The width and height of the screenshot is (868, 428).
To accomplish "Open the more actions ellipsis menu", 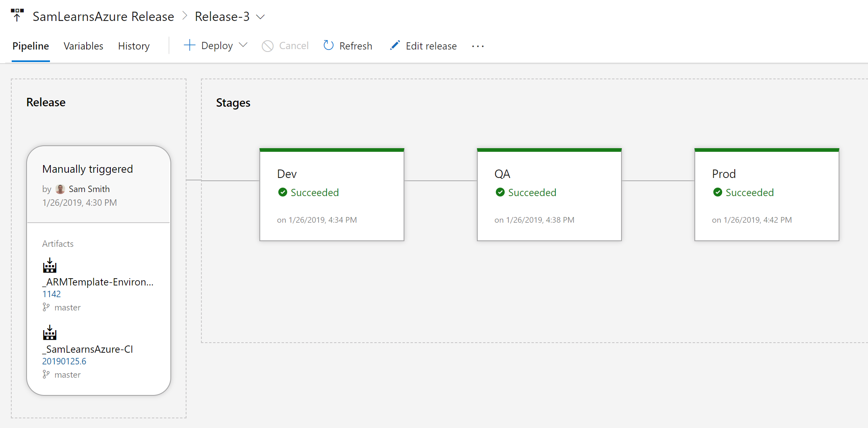I will pos(478,46).
